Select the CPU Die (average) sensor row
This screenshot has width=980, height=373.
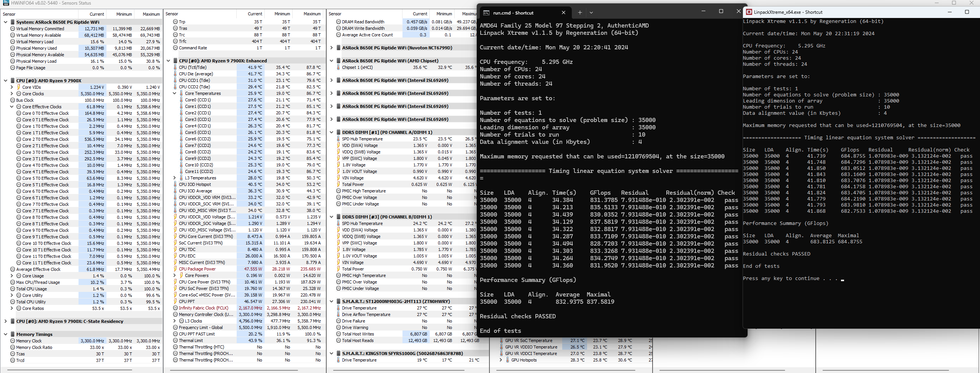[245, 74]
